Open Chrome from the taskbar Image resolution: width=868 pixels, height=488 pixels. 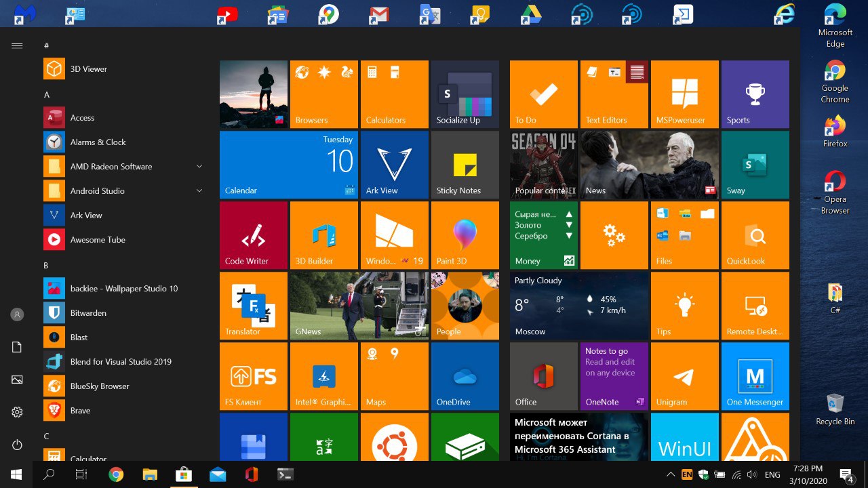click(116, 474)
